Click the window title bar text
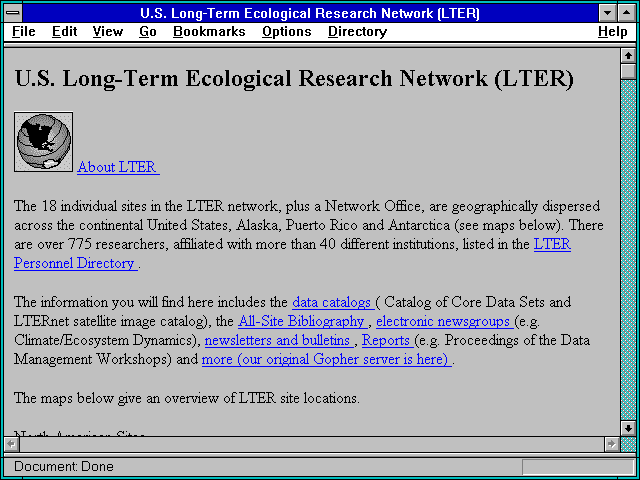 (310, 13)
